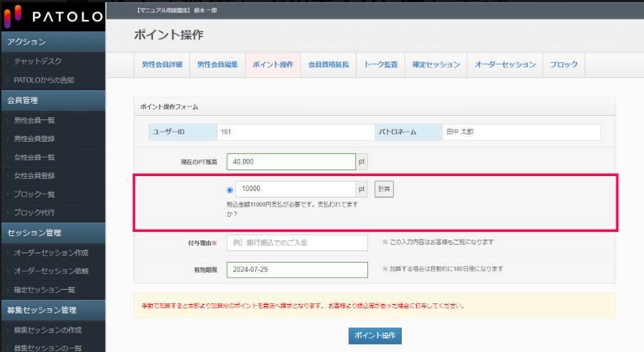Screen dimensions: 644x352
Task: Go to 女性会員登録 in sidebar
Action: point(34,176)
